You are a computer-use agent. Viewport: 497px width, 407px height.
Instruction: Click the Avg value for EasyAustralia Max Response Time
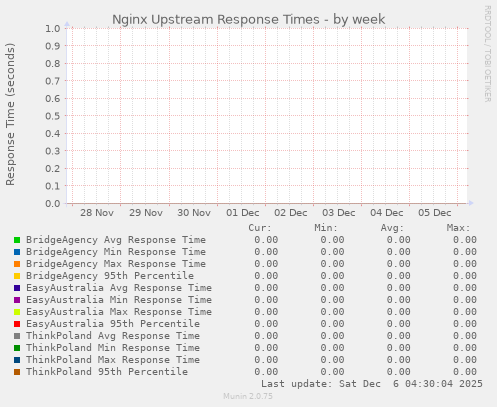pos(399,312)
